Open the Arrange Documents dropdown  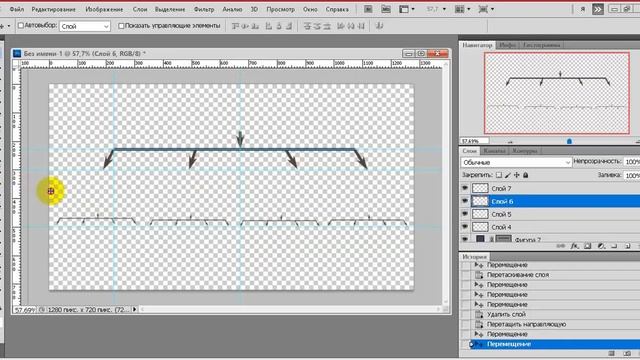click(462, 9)
